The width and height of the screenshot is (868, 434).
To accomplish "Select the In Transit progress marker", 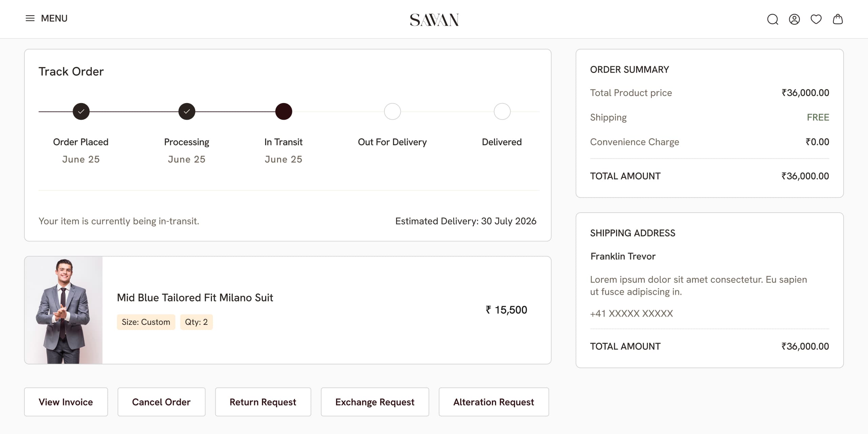I will pos(284,112).
